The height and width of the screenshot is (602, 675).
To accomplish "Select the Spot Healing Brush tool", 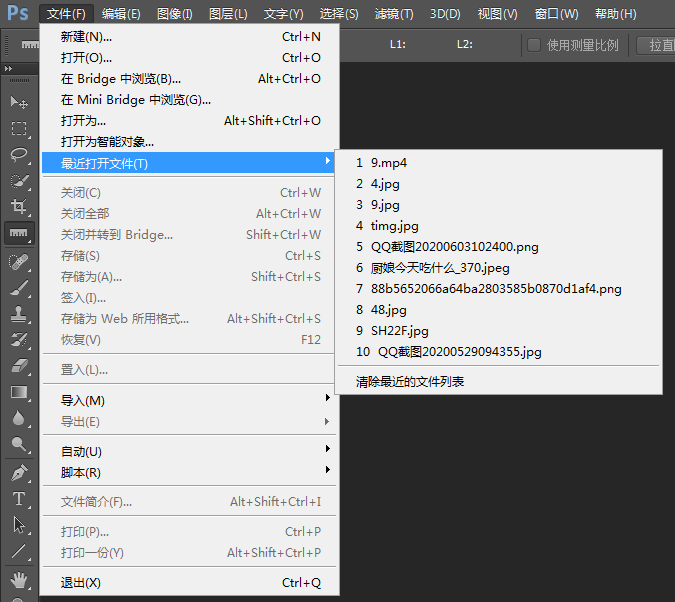I will [19, 261].
